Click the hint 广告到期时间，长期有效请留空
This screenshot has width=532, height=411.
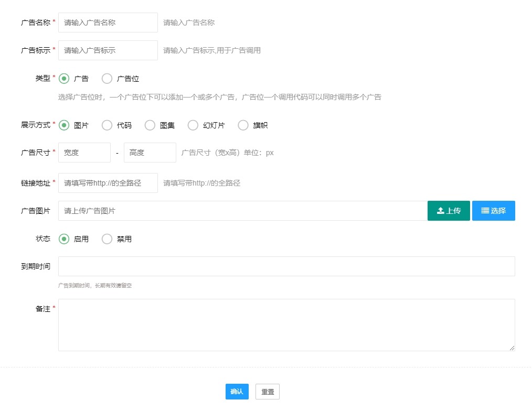[x=94, y=286]
